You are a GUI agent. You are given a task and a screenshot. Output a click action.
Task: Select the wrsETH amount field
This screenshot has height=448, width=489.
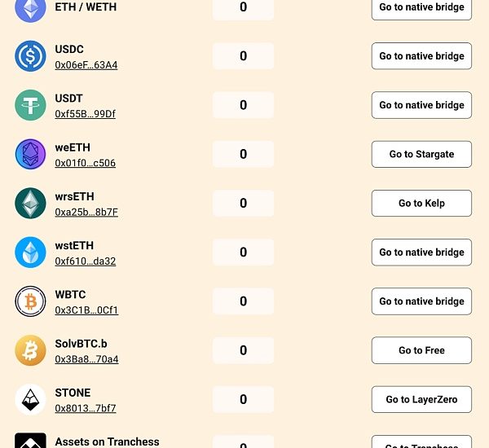243,204
